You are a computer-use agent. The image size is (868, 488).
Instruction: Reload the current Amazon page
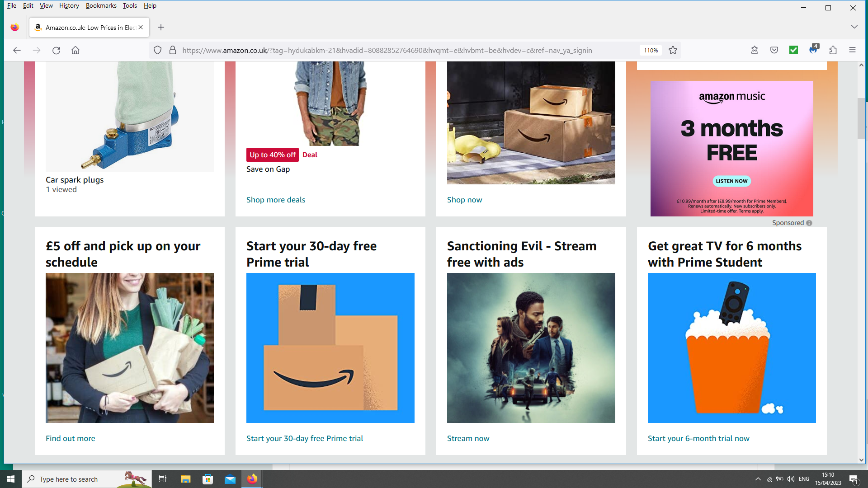(x=56, y=50)
